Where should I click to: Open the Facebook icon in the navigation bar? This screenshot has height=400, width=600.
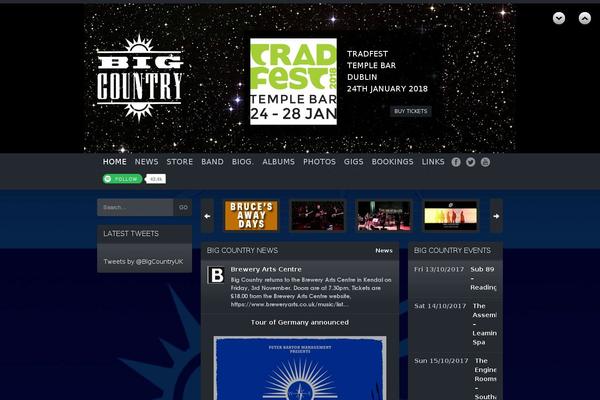[456, 162]
